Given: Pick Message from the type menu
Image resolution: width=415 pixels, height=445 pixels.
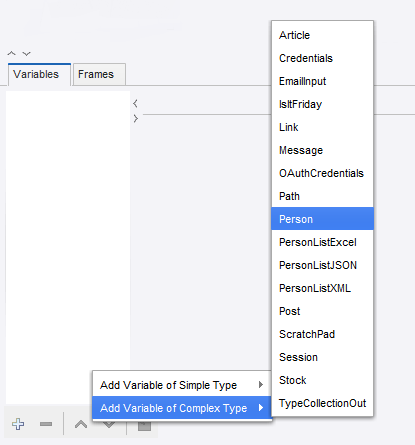Looking at the screenshot, I should [x=322, y=150].
